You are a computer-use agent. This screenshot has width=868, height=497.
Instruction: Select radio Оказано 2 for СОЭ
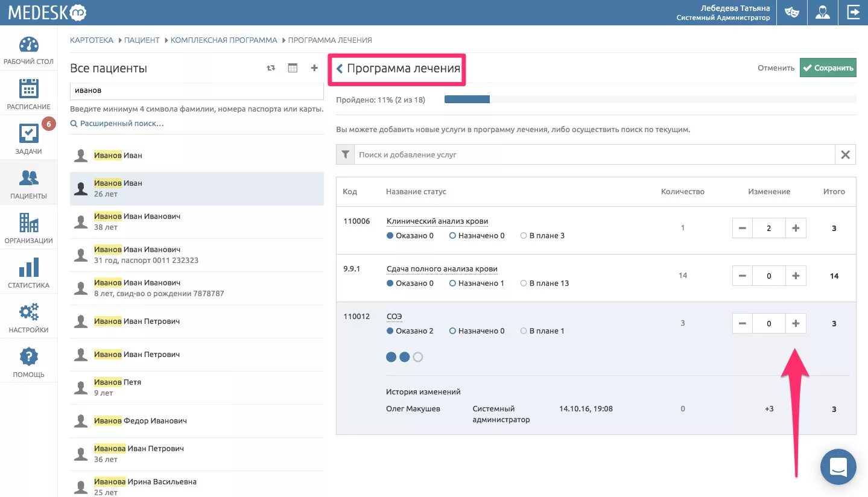click(x=391, y=331)
